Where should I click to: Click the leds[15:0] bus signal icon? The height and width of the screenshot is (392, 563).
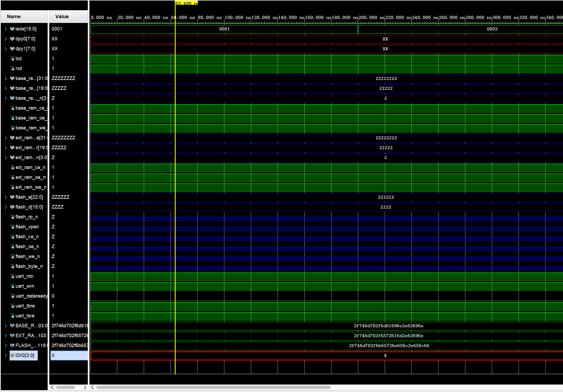click(x=12, y=29)
